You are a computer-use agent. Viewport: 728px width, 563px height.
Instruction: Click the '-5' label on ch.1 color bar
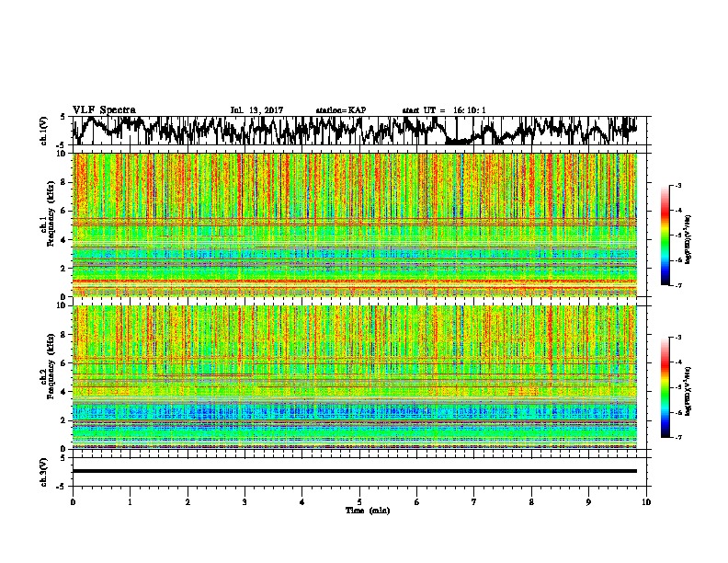point(678,236)
